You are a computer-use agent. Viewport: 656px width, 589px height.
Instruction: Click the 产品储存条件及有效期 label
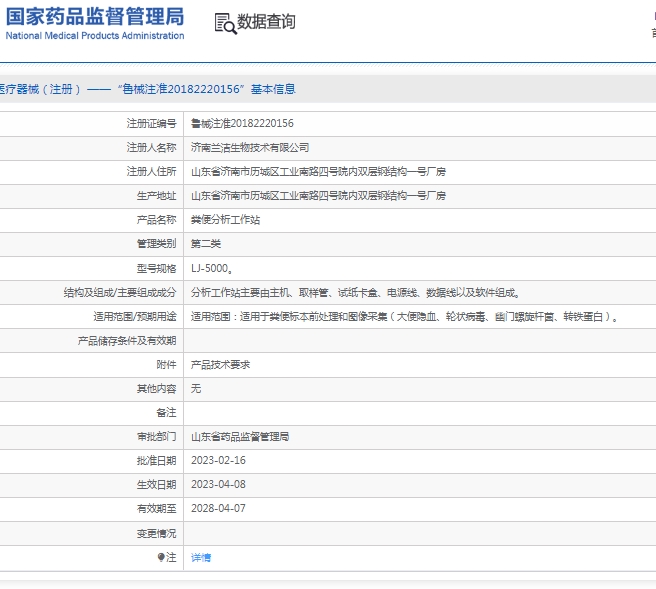click(127, 341)
